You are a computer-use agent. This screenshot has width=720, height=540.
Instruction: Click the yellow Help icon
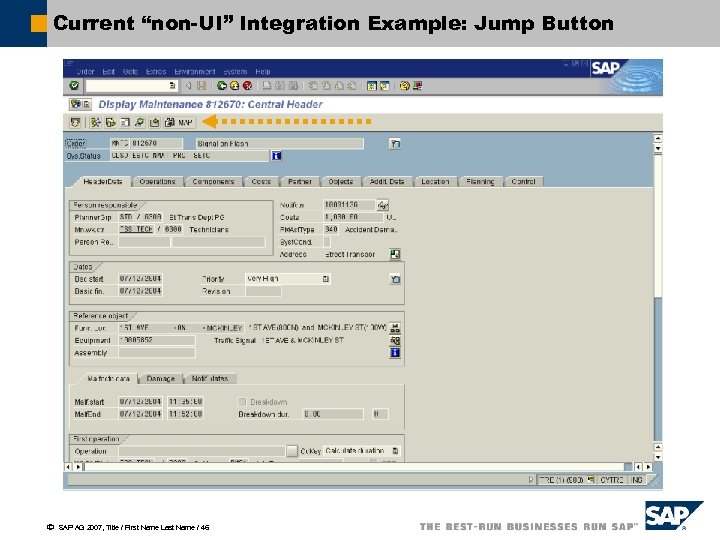coord(404,85)
